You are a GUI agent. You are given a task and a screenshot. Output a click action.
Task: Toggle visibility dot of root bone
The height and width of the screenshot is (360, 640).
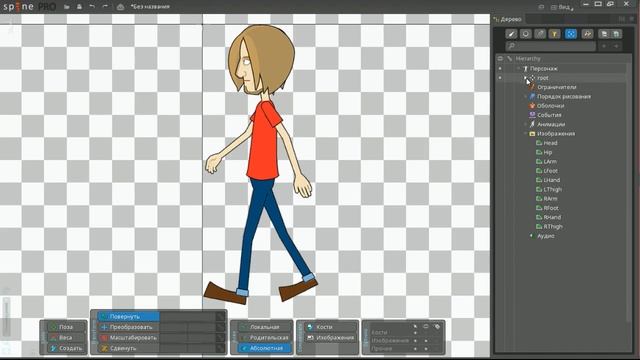click(500, 78)
